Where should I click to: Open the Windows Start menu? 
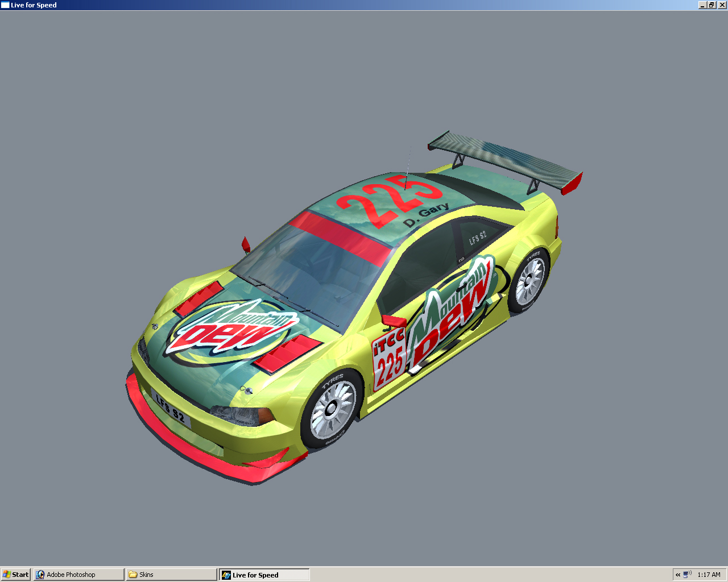tap(15, 575)
